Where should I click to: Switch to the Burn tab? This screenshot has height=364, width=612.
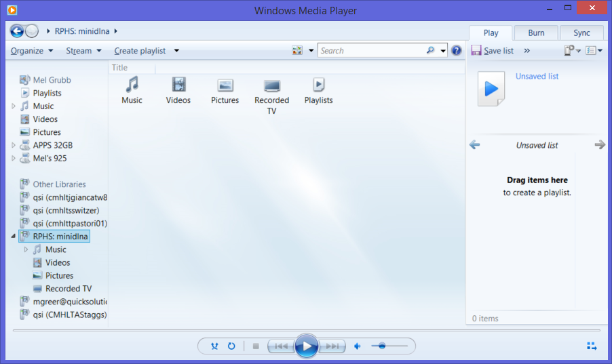[x=536, y=33]
